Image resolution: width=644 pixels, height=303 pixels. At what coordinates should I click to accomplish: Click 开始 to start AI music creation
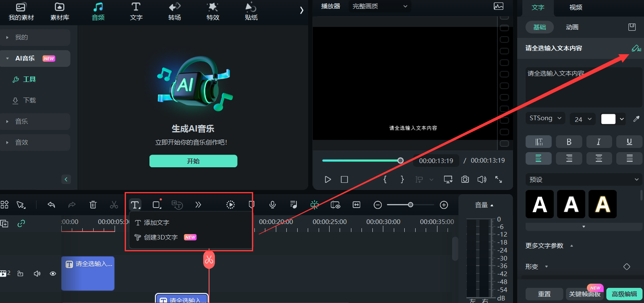(193, 161)
